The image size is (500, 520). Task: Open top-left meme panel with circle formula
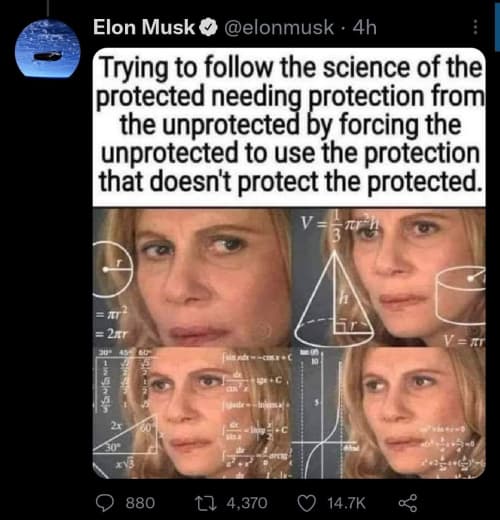pos(192,277)
